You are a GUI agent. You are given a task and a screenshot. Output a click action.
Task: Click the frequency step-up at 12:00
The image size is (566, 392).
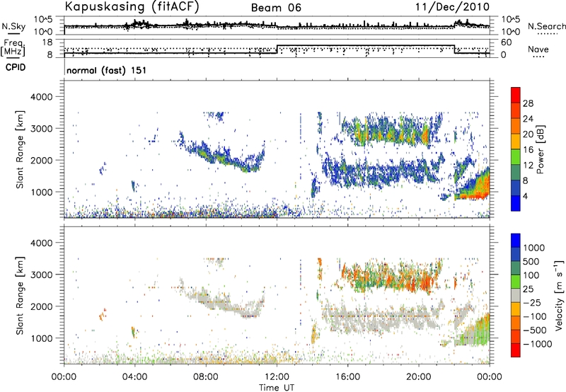tap(277, 49)
